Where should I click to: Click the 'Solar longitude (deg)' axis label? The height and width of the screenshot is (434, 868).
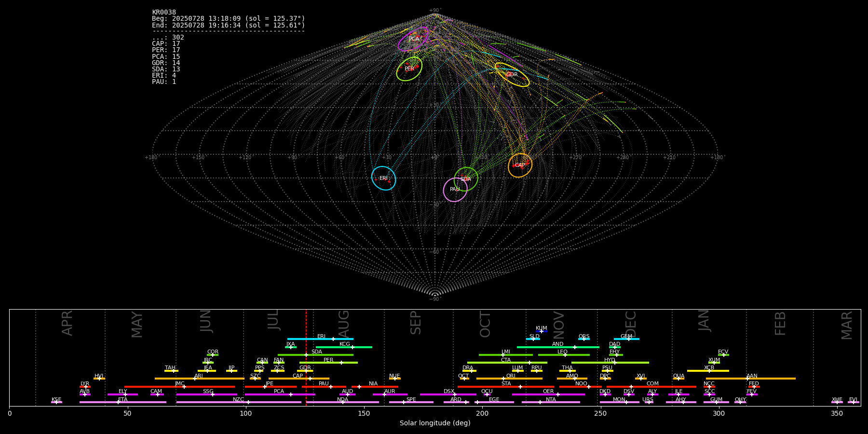point(435,423)
